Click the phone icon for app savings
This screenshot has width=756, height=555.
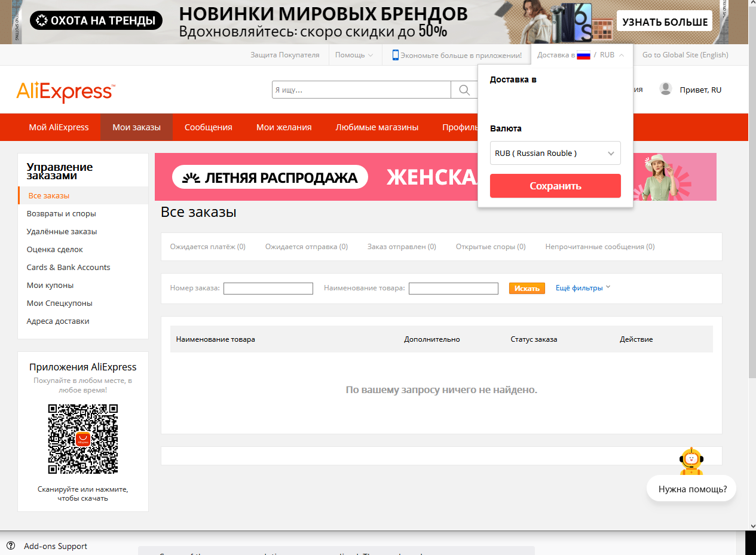395,55
